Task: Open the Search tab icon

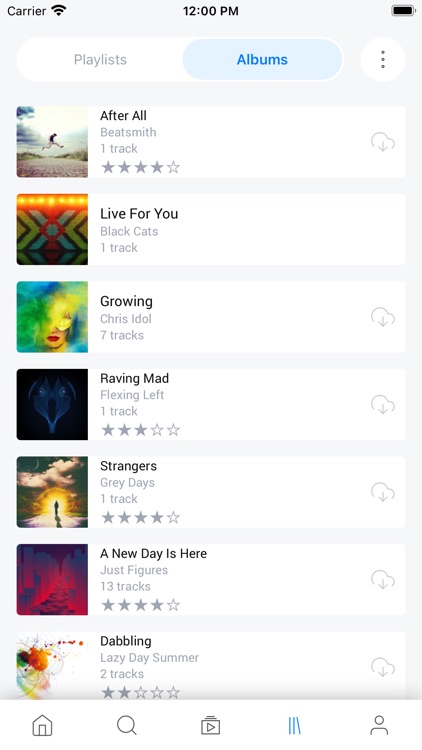Action: click(127, 725)
